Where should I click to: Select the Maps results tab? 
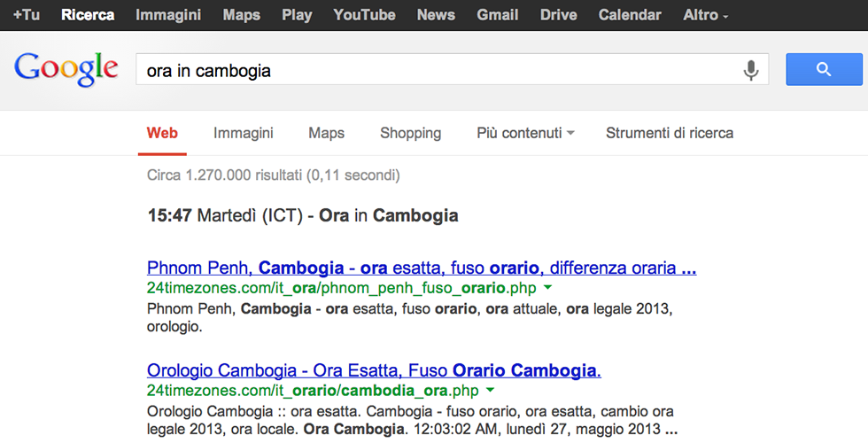click(326, 133)
